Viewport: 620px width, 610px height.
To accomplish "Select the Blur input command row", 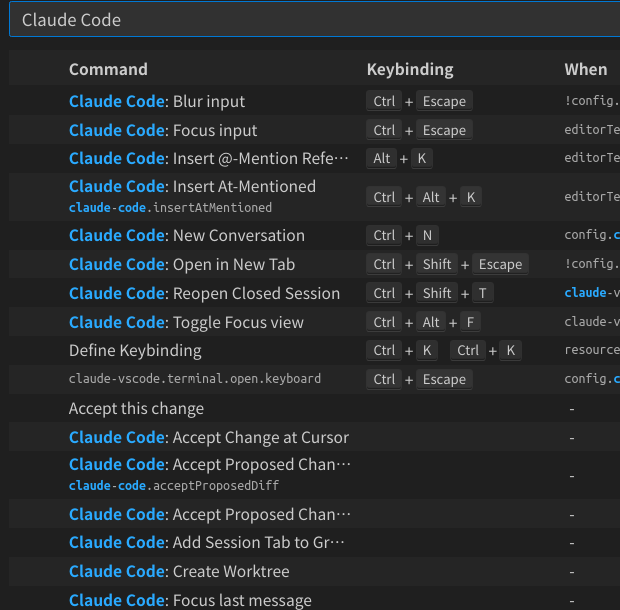I will pyautogui.click(x=314, y=101).
